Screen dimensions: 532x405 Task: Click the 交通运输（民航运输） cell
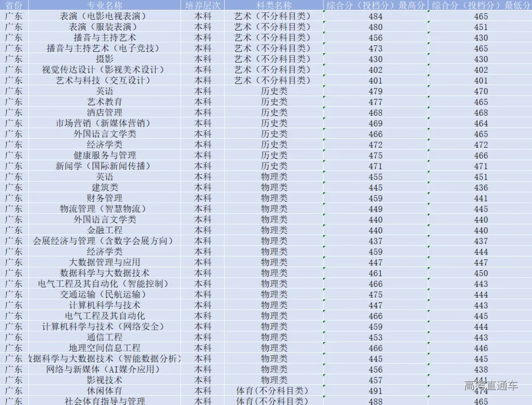[x=104, y=294]
